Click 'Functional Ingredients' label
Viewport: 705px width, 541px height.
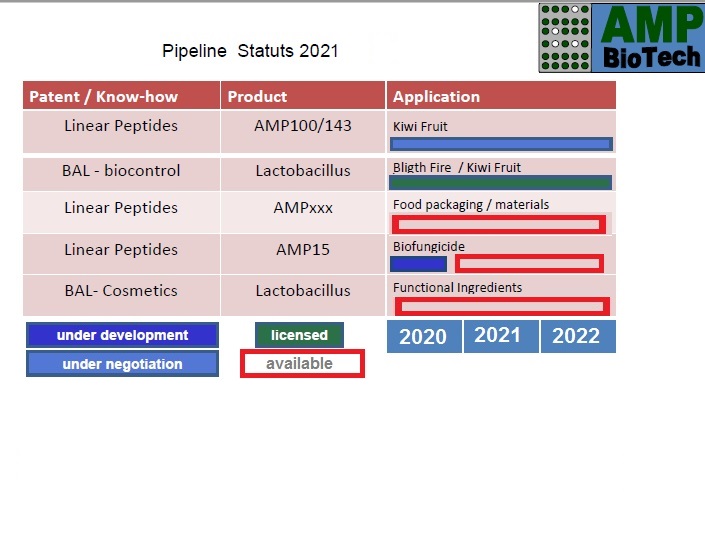pyautogui.click(x=457, y=287)
